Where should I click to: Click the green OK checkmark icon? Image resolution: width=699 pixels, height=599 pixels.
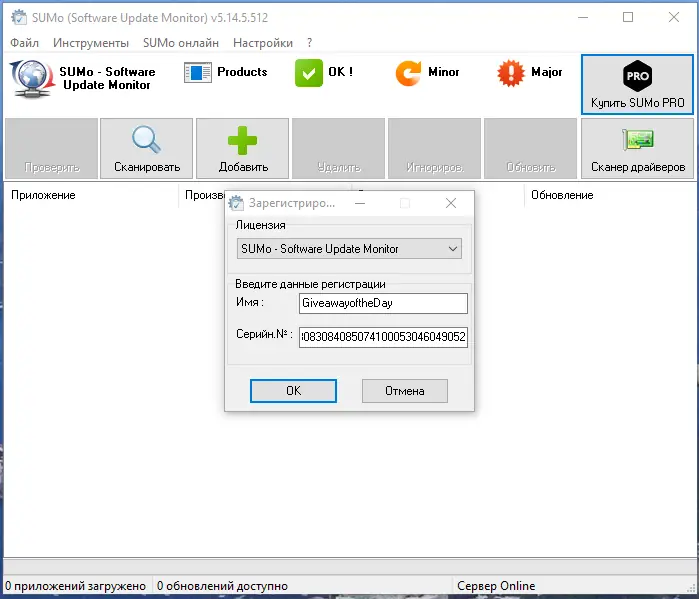308,73
